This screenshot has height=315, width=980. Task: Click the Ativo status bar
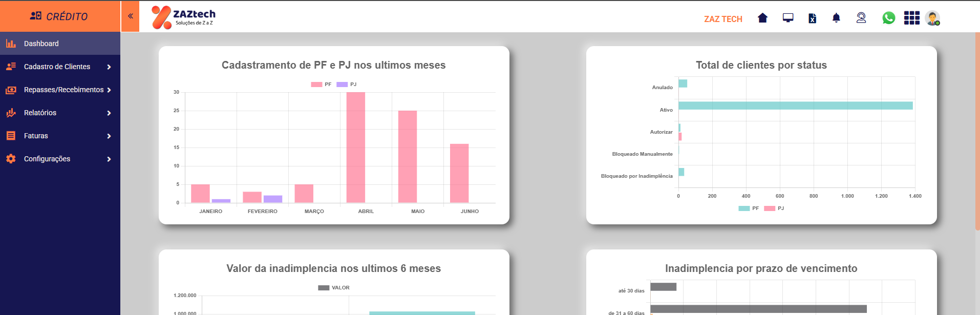(x=796, y=106)
